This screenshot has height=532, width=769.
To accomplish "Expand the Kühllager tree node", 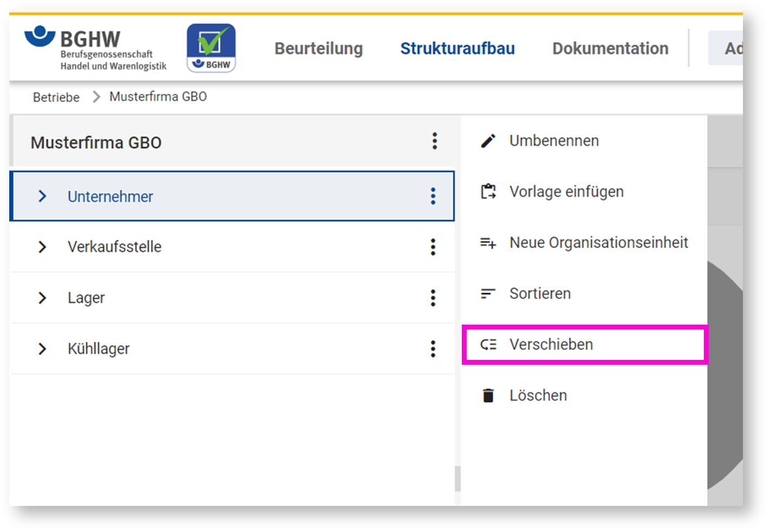I will 42,349.
